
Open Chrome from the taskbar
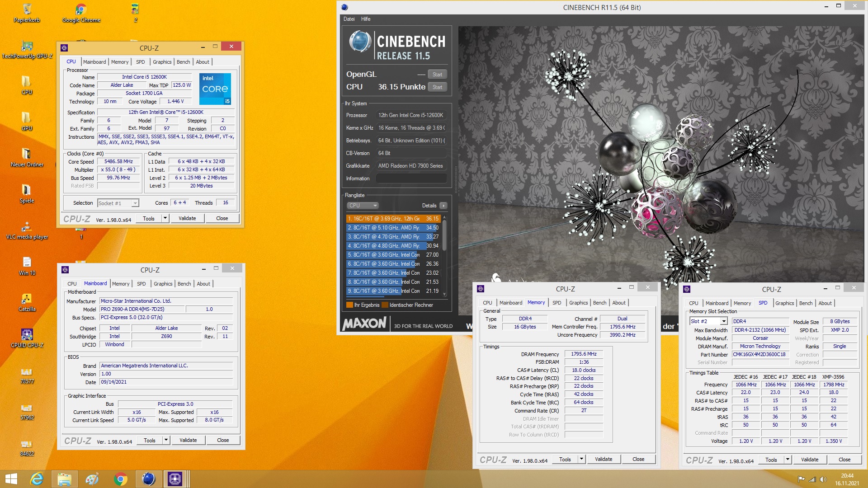120,479
